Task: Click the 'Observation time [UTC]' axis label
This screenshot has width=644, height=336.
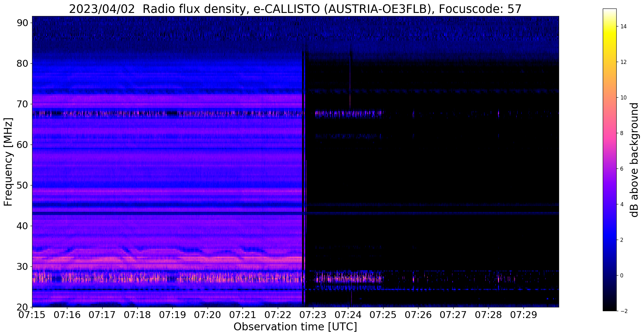Action: (295, 327)
